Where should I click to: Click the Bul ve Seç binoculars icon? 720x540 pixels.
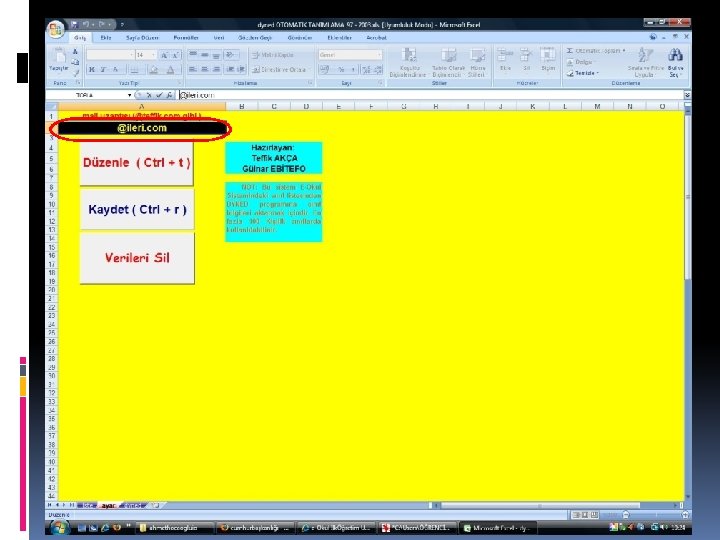point(675,56)
